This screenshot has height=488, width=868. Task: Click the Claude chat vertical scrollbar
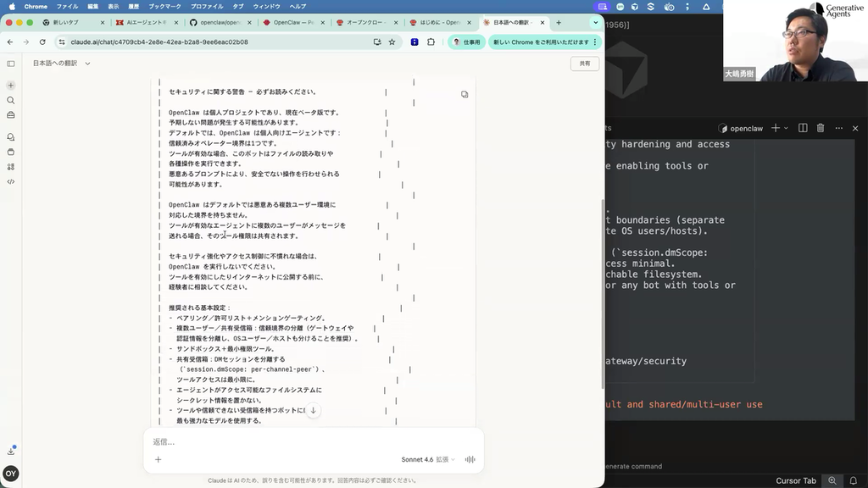[603, 293]
